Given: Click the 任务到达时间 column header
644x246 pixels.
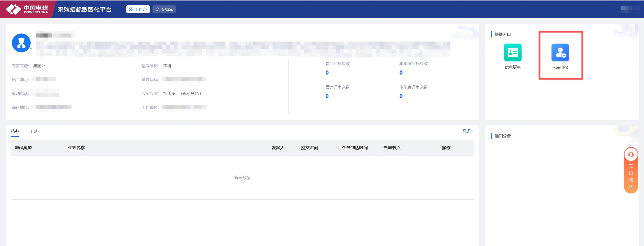Looking at the screenshot, I should tap(355, 148).
